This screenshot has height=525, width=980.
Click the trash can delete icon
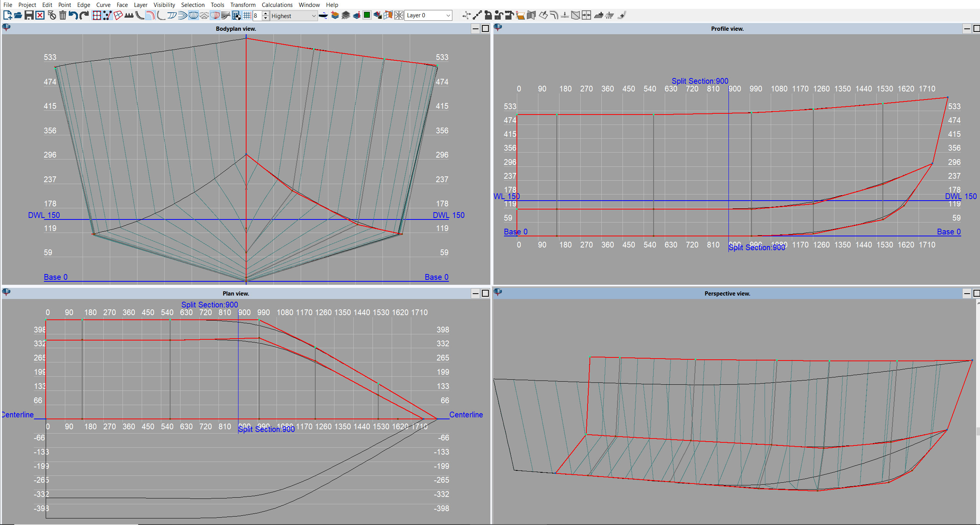[63, 15]
